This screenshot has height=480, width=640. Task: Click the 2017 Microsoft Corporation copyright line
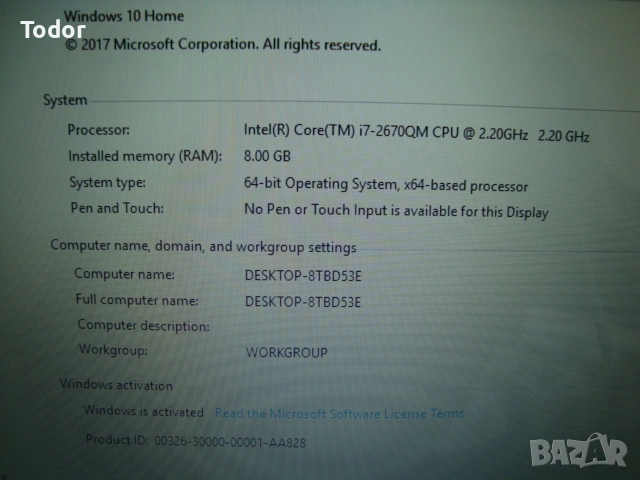tap(223, 44)
